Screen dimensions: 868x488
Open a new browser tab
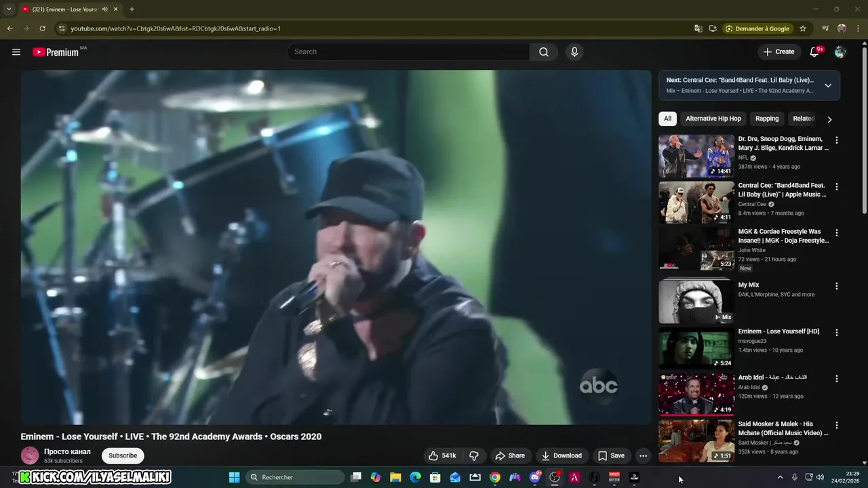click(132, 9)
